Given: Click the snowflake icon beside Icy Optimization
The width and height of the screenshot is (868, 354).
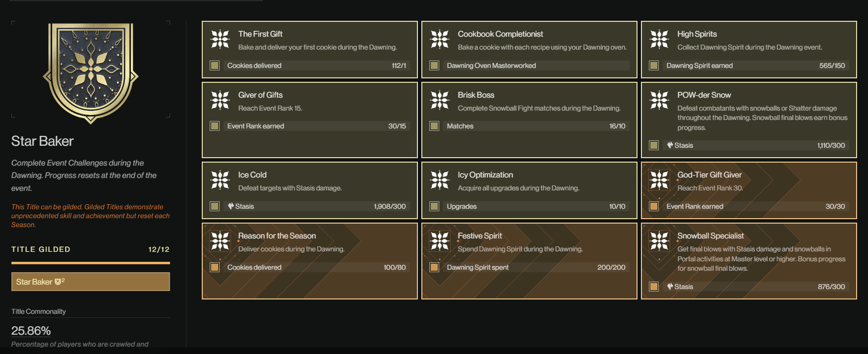Looking at the screenshot, I should pos(440,180).
